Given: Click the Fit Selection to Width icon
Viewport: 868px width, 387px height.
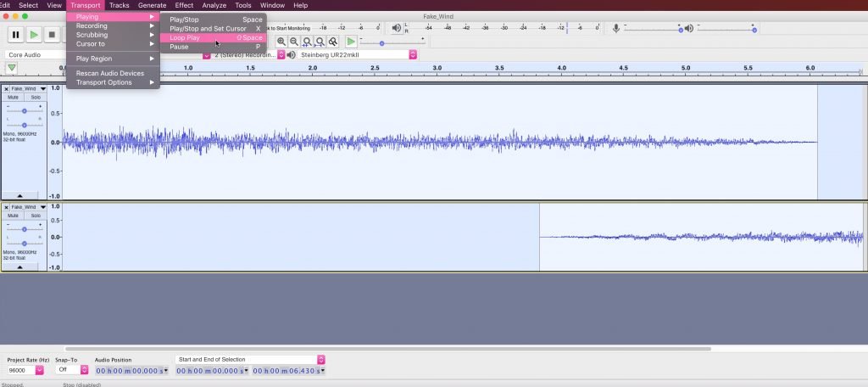Looking at the screenshot, I should coord(307,42).
